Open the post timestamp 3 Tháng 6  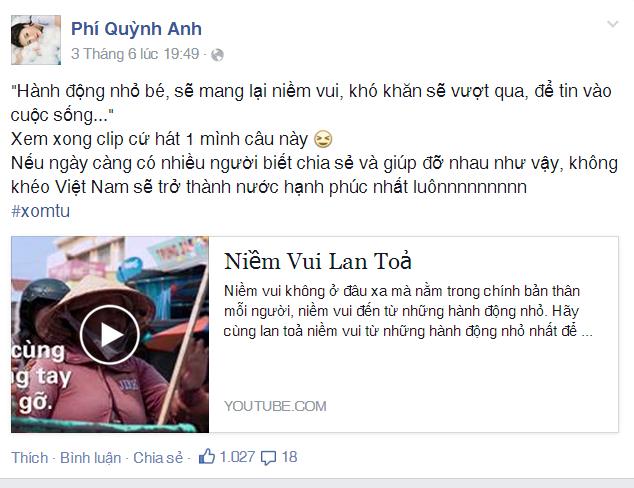(x=135, y=54)
